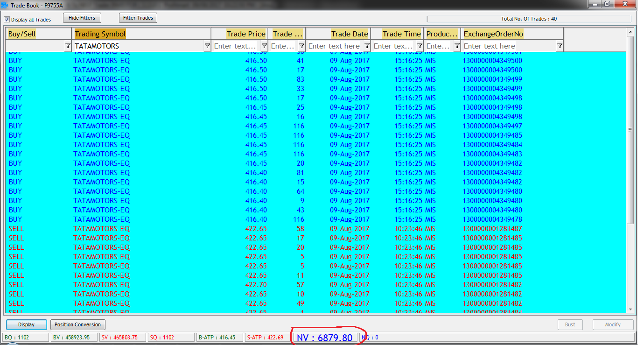Click the BV : 458923.95 status entry
The image size is (644, 345).
tap(74, 337)
